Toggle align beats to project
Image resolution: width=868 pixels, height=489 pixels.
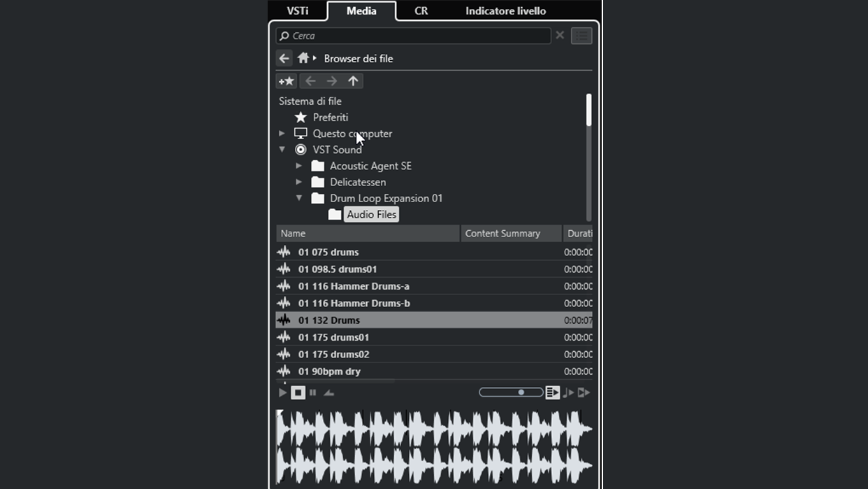[x=568, y=392]
